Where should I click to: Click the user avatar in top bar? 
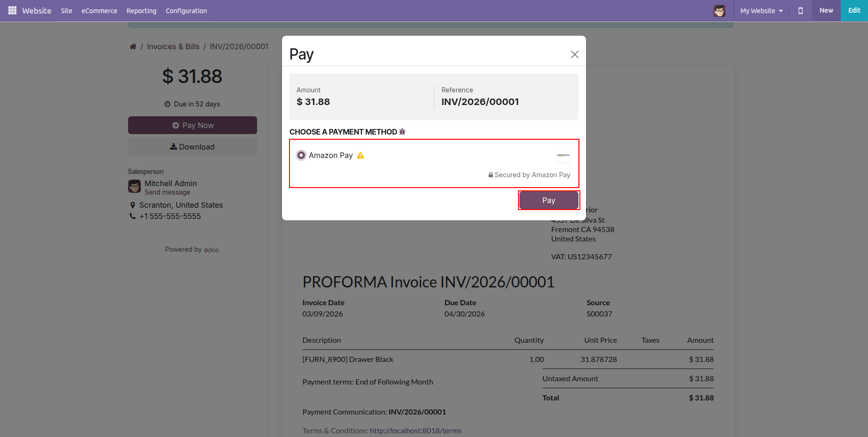click(719, 10)
